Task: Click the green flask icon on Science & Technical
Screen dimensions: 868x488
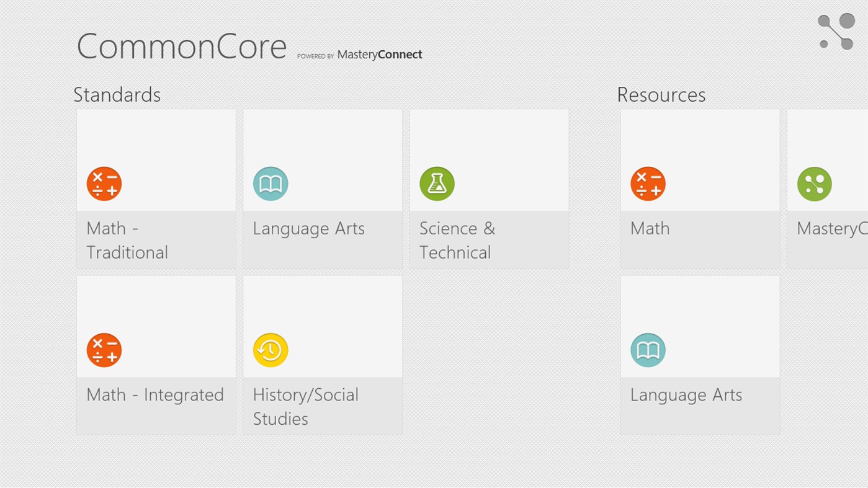Action: click(x=437, y=183)
